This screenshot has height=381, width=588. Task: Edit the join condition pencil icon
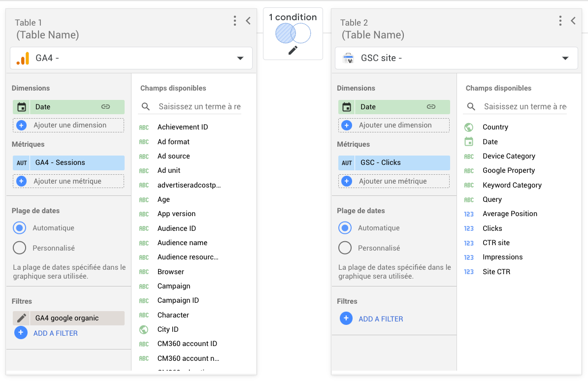tap(293, 50)
